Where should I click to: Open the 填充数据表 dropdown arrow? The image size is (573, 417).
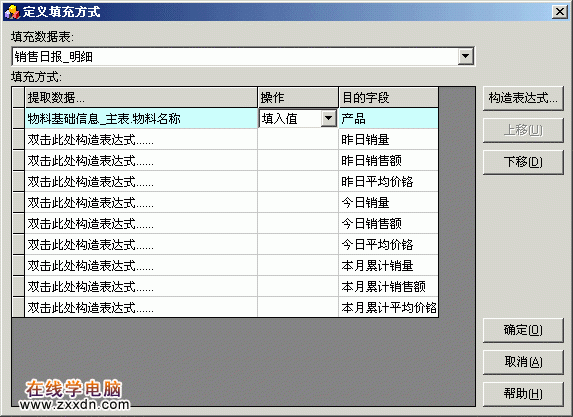[465, 56]
